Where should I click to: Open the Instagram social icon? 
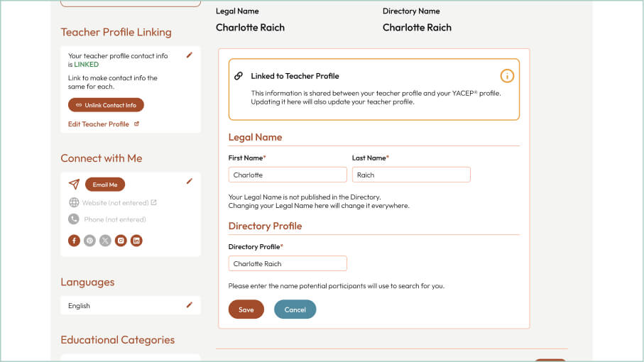pyautogui.click(x=121, y=241)
